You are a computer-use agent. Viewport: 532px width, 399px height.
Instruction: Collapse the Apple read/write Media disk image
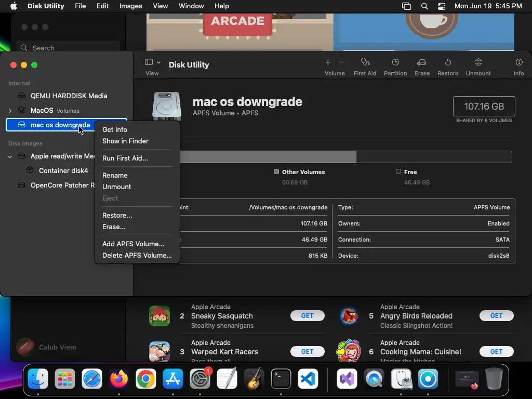[10, 156]
